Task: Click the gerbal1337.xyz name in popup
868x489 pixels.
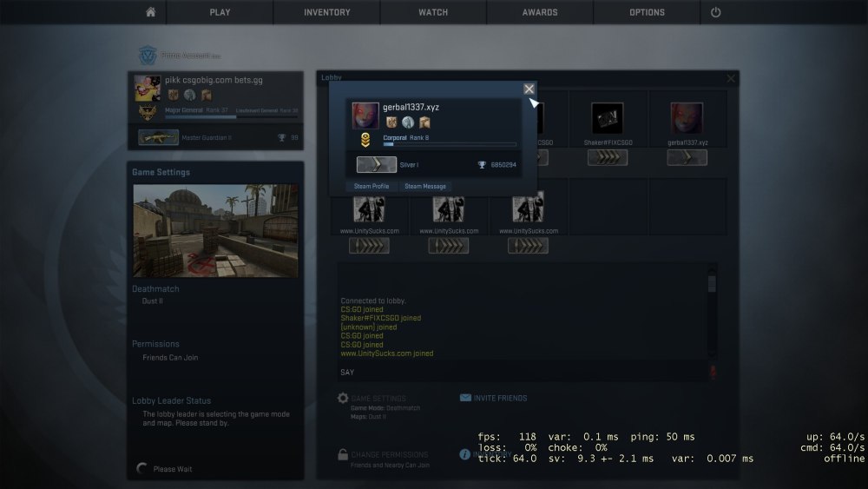Action: (411, 107)
